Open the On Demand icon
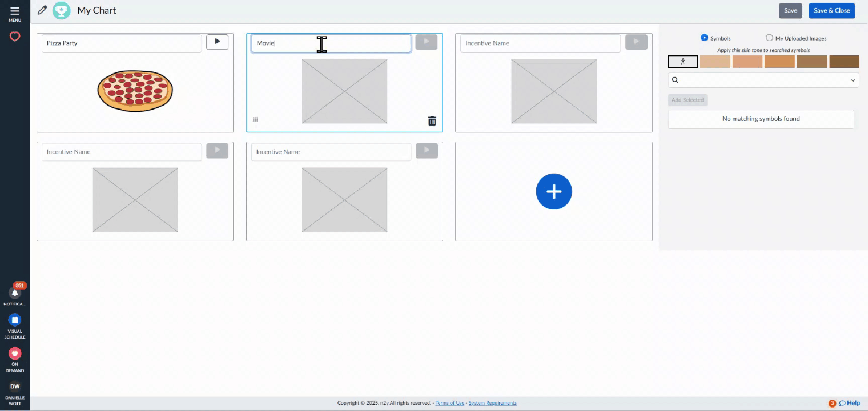The width and height of the screenshot is (868, 411). (15, 353)
